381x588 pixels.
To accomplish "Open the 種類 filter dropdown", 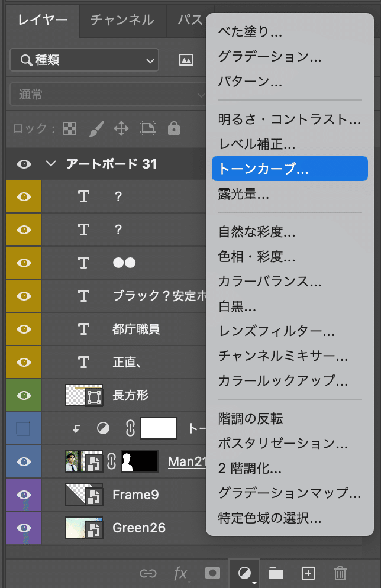I will coord(85,60).
